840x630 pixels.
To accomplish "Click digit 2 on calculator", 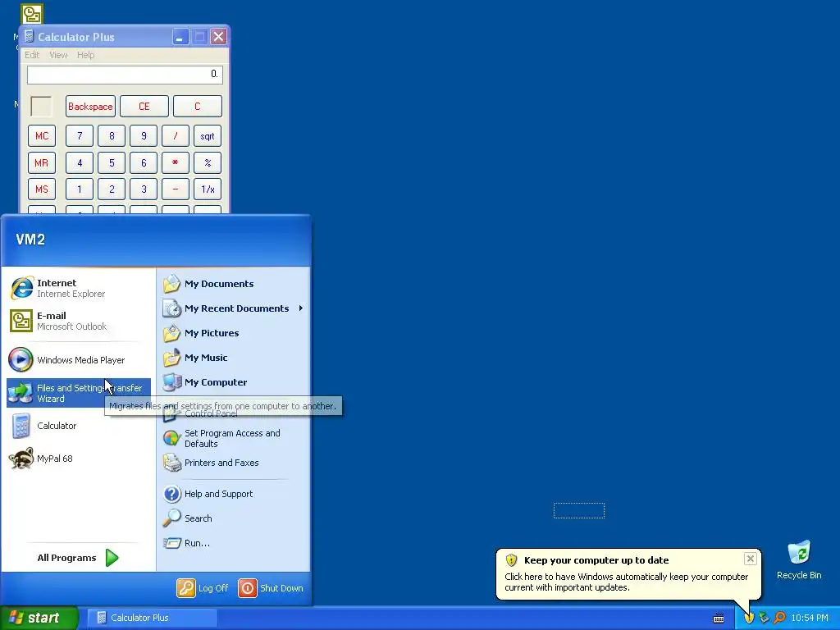I will 112,189.
